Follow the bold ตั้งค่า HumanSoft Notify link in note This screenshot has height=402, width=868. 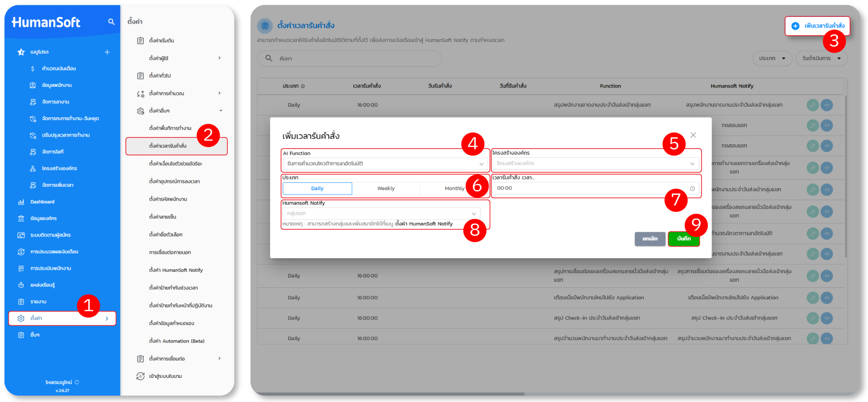(x=424, y=224)
